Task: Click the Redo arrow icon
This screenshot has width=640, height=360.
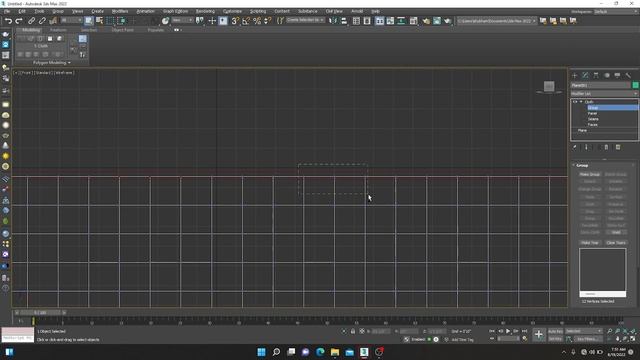Action: pyautogui.click(x=19, y=21)
